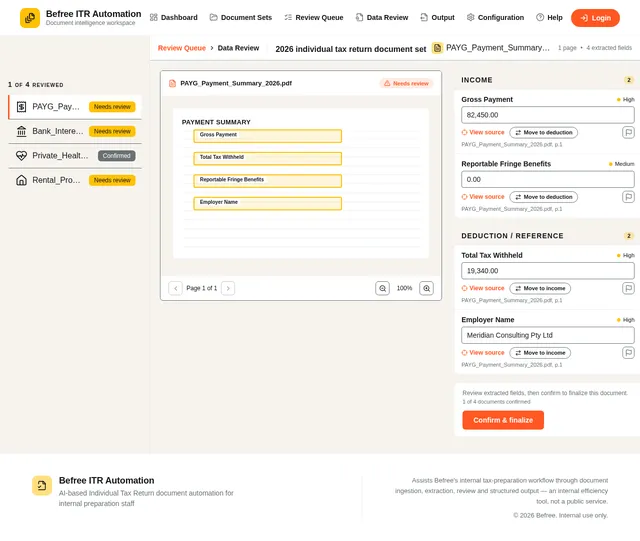Edit the Total Tax Withheld field
Image resolution: width=640 pixels, height=541 pixels.
point(548,271)
